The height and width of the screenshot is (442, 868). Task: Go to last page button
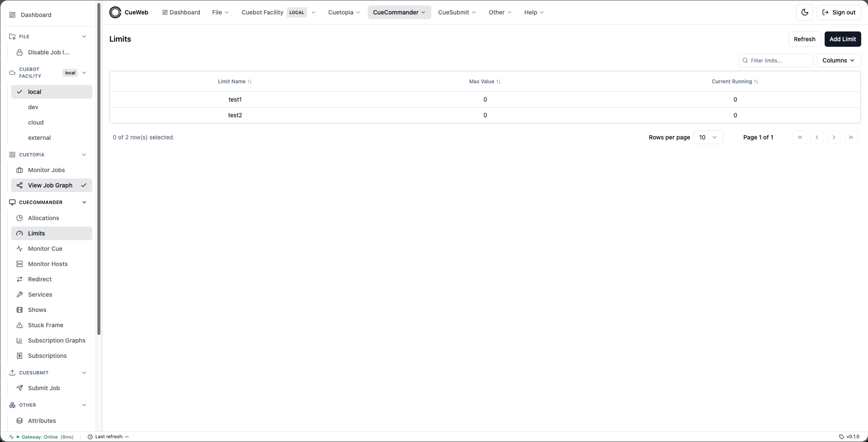851,137
